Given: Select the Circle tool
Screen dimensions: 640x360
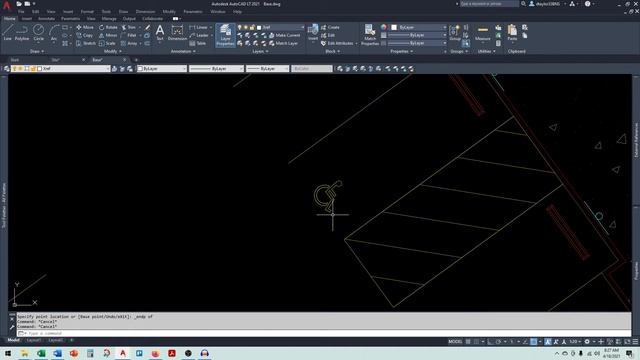Looking at the screenshot, I should tap(38, 32).
